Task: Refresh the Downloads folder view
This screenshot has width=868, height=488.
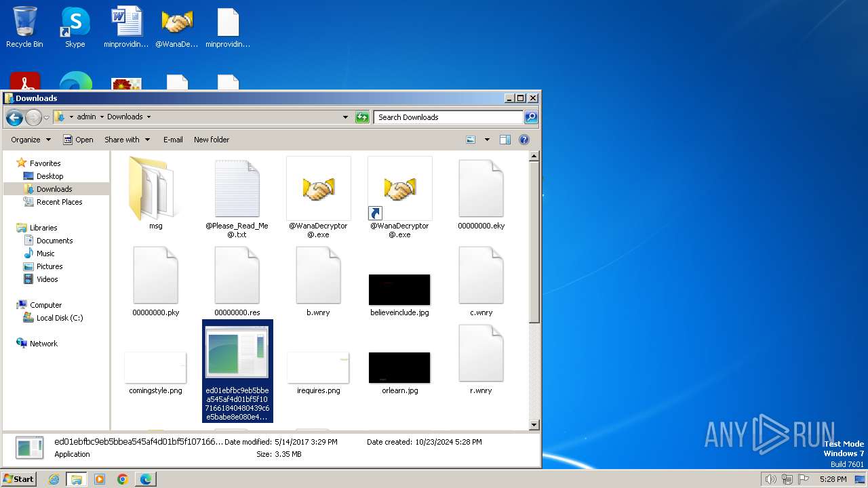Action: [362, 117]
